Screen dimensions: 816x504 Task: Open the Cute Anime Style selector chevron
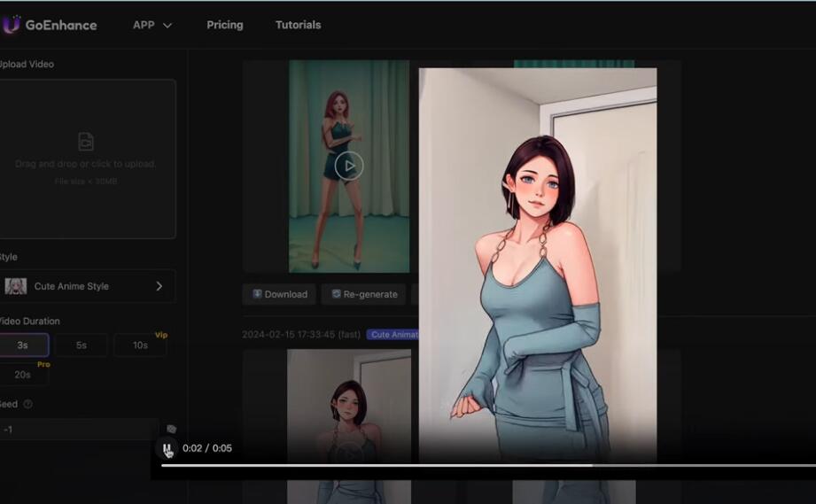159,286
